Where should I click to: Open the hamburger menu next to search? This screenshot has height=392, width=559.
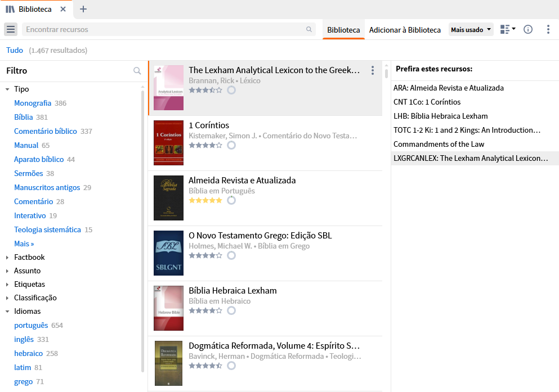11,29
